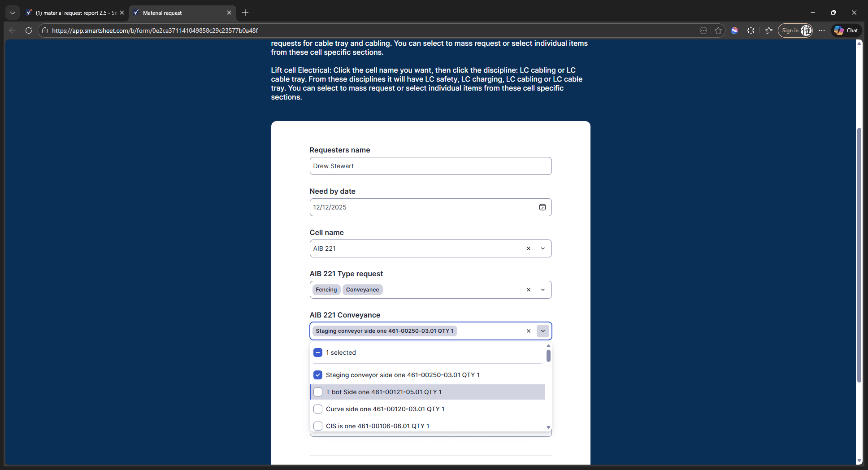
Task: Collapse the AIB 221 Conveyance dropdown
Action: tap(543, 331)
